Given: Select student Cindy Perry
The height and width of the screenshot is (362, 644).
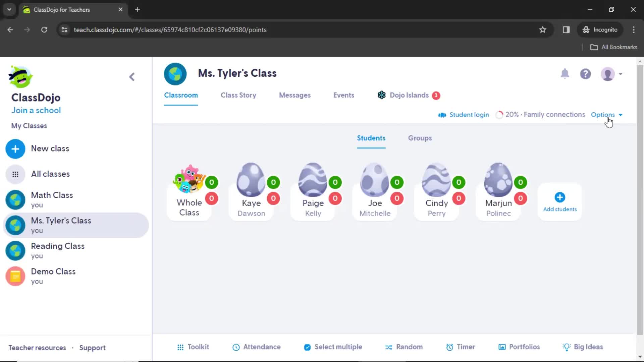Looking at the screenshot, I should click(x=437, y=190).
